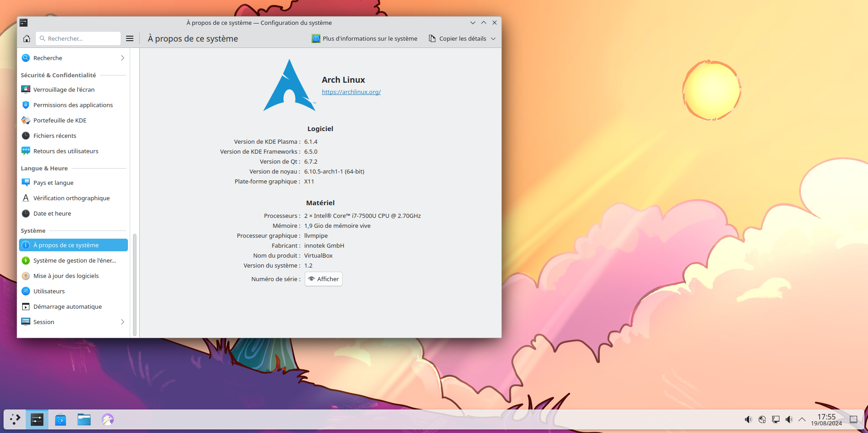Open Retours des utilisateurs settings

coord(73,151)
